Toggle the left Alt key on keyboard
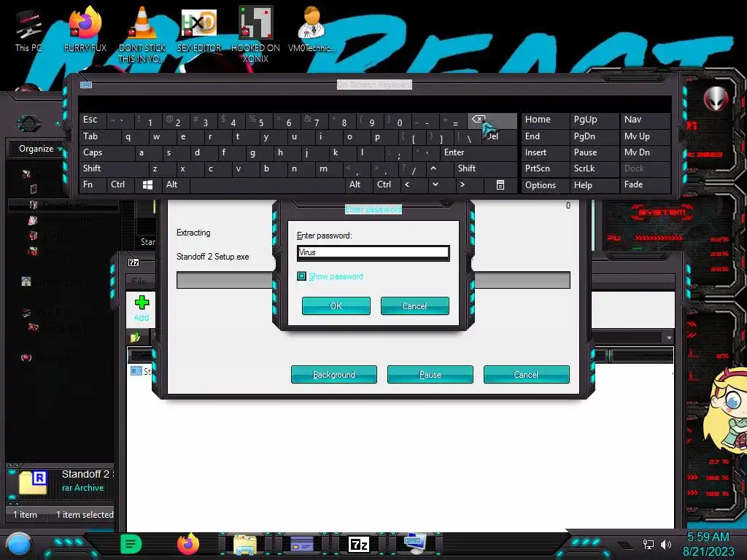747x560 pixels. click(175, 184)
